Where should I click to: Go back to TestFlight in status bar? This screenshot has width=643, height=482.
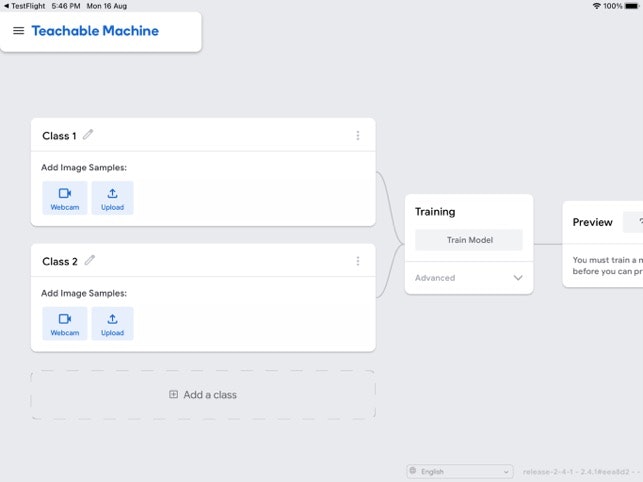pos(25,6)
